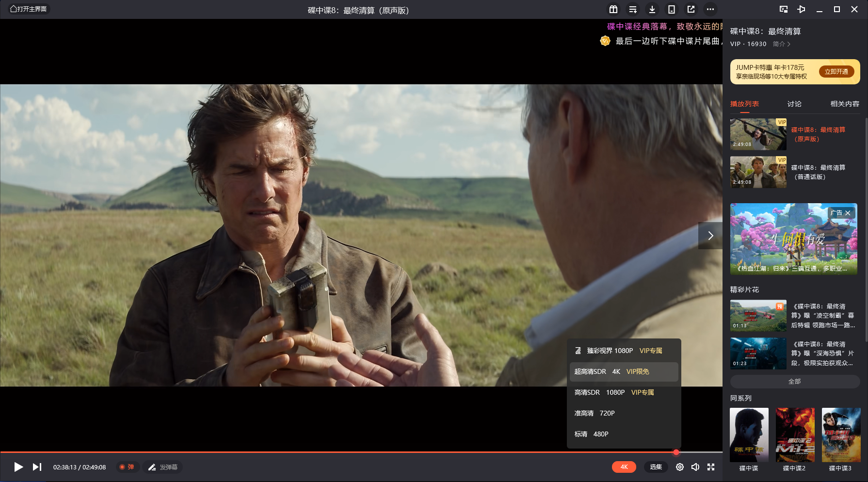The height and width of the screenshot is (482, 868).
Task: Toggle the danmaku bullet comments switch
Action: (x=128, y=467)
